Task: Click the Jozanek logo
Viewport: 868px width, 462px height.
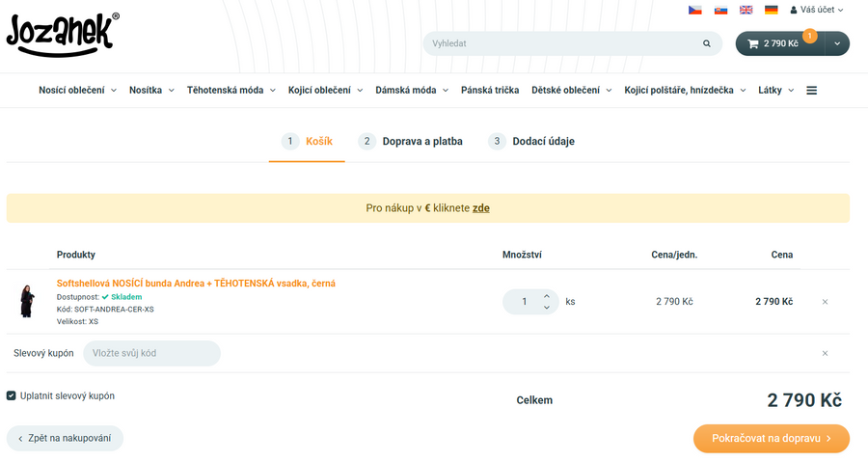Action: tap(63, 32)
